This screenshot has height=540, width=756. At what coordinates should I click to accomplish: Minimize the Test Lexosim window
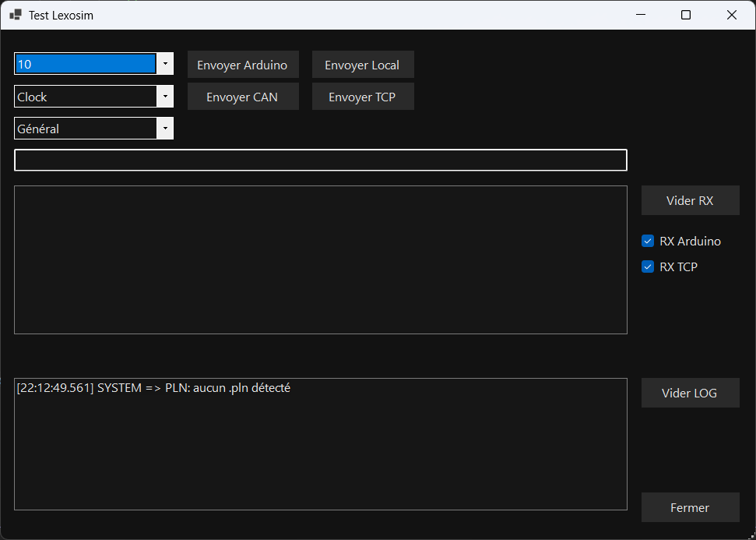(x=641, y=15)
